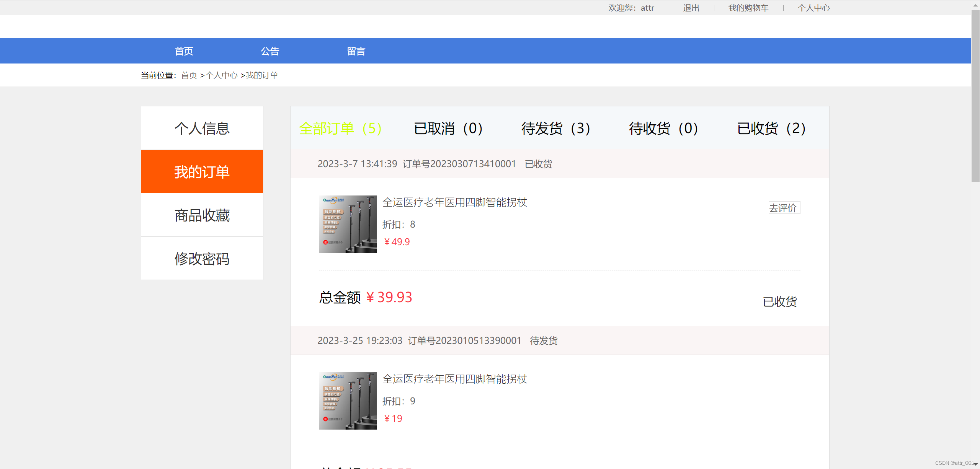
Task: Click the vertical page scrollbar thumb
Action: 975,96
